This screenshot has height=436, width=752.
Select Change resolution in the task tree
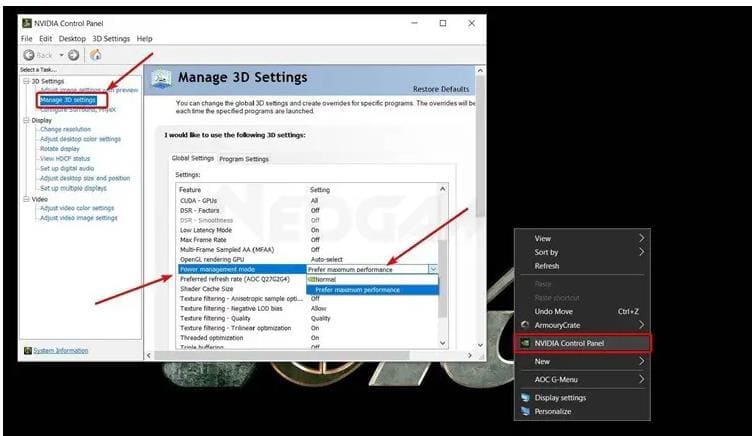tap(67, 129)
